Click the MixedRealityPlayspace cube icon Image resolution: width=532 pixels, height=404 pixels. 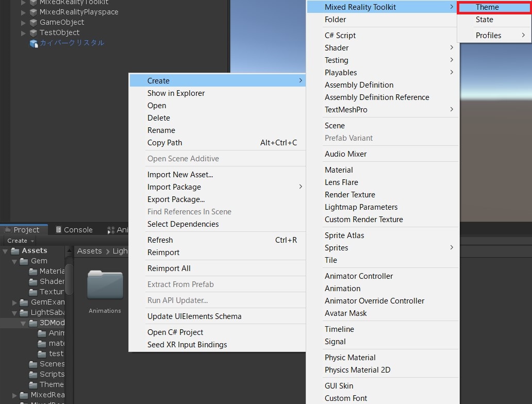33,12
